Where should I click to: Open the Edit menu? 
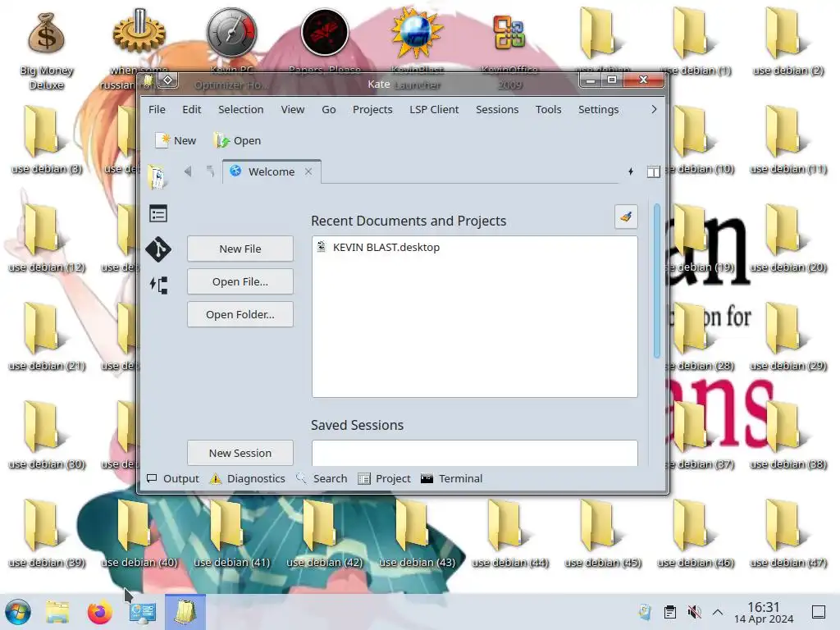coord(192,109)
